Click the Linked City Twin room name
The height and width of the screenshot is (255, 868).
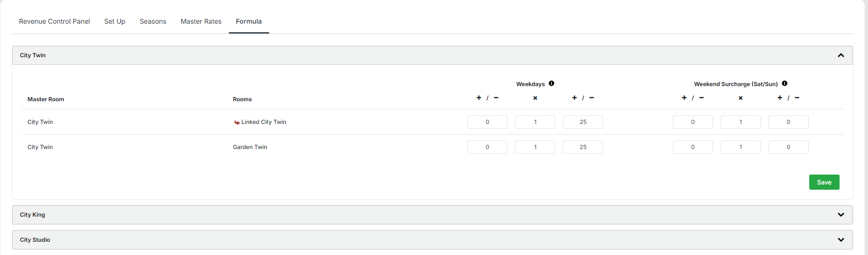coord(263,122)
